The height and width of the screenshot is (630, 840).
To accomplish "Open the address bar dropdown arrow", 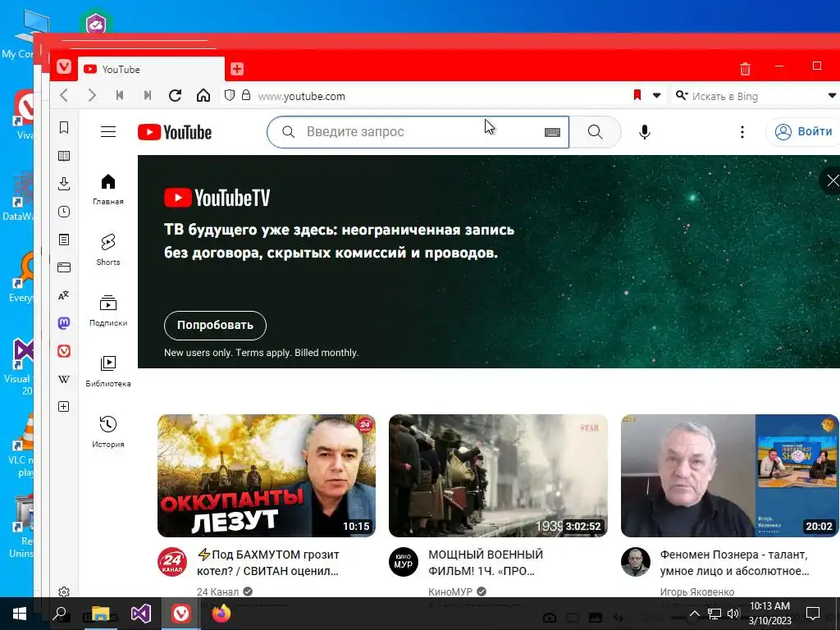I will [656, 96].
